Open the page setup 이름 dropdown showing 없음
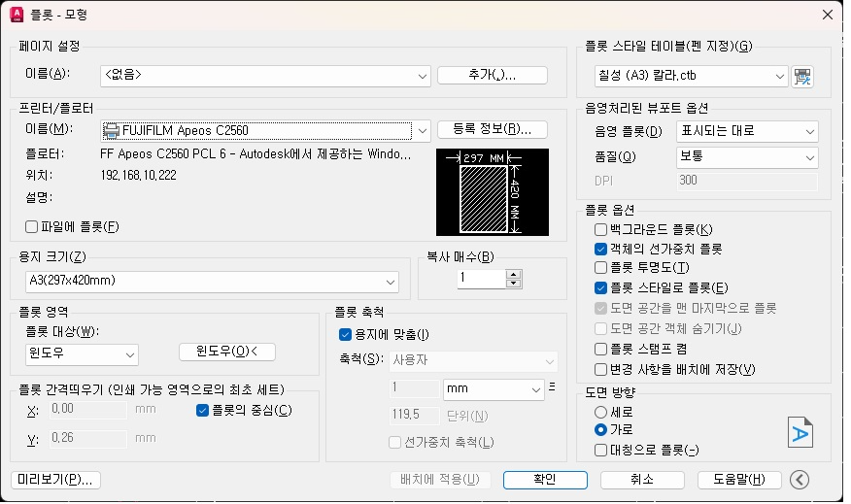 [x=265, y=76]
